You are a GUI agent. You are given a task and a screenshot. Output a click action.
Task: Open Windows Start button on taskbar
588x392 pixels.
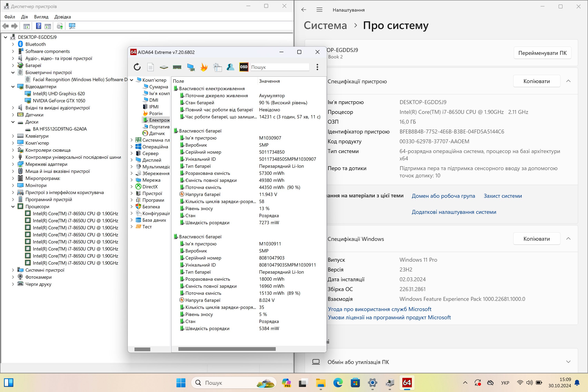pos(181,383)
